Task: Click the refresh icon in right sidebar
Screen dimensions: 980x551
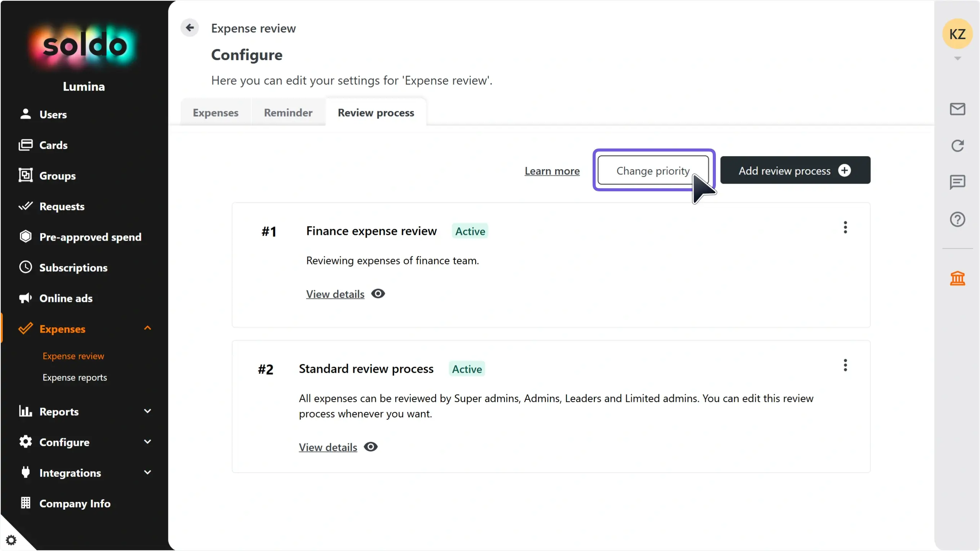Action: 957,145
